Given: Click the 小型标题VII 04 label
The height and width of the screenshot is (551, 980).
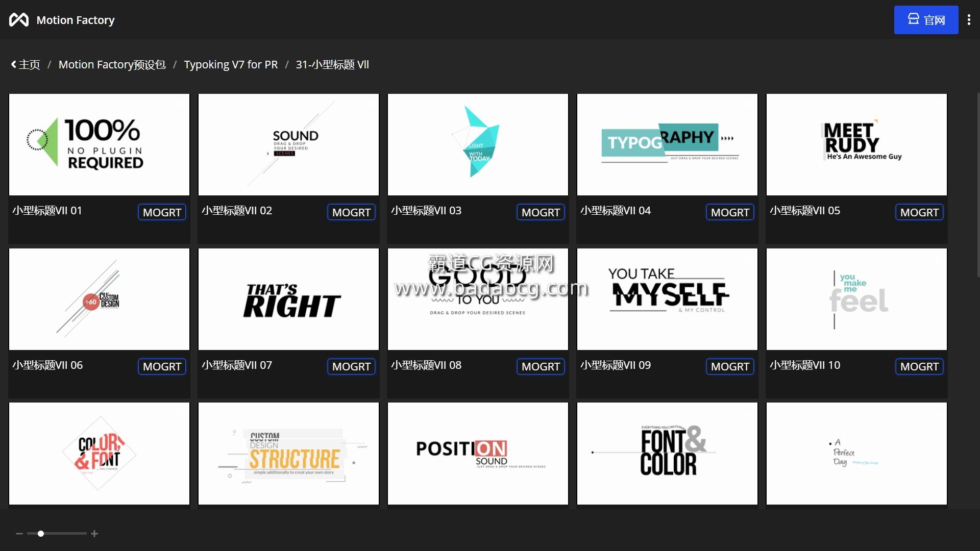Looking at the screenshot, I should tap(616, 211).
